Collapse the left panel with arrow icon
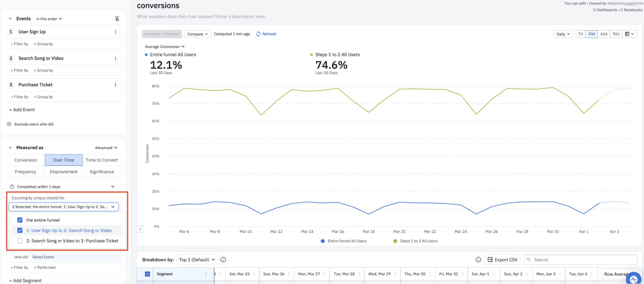Image resolution: width=644 pixels, height=284 pixels. click(x=140, y=229)
